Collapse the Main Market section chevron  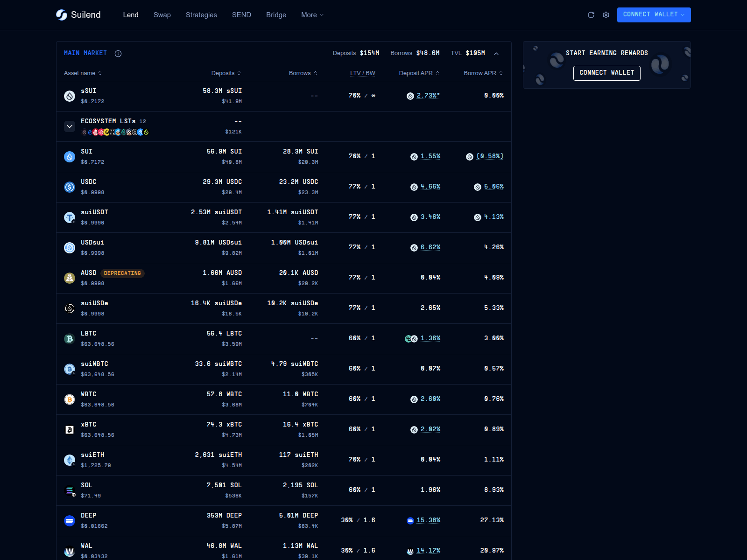[x=496, y=54]
